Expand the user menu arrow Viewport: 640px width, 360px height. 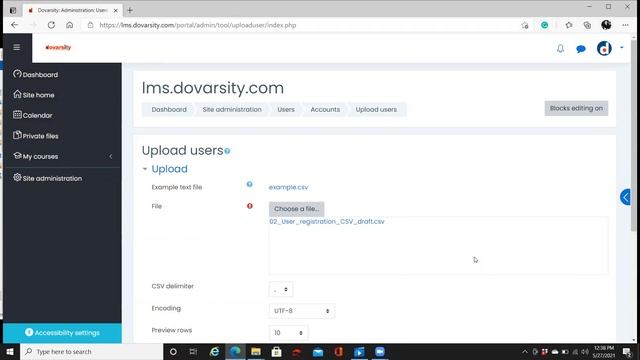622,48
